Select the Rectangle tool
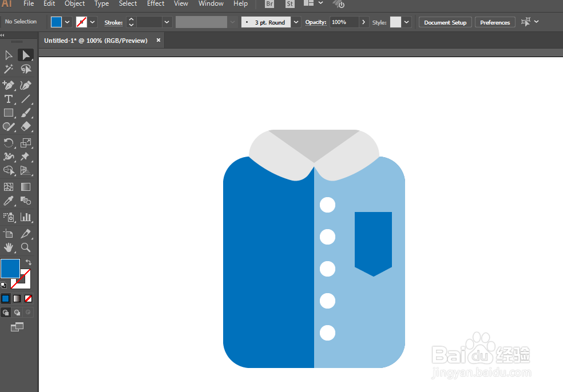 [x=9, y=113]
